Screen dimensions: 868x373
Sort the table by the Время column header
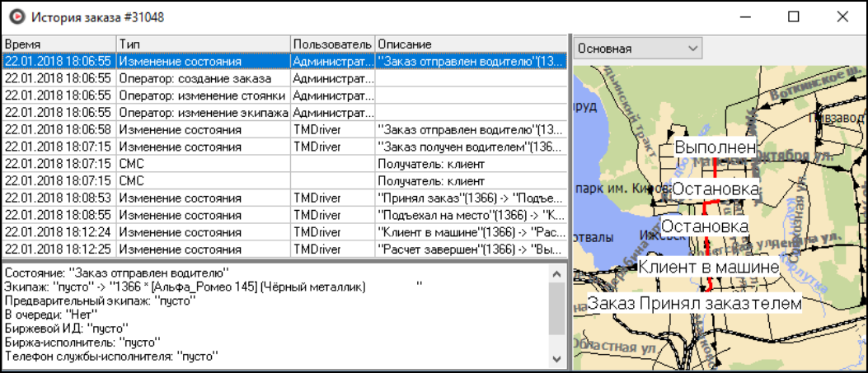pyautogui.click(x=59, y=44)
